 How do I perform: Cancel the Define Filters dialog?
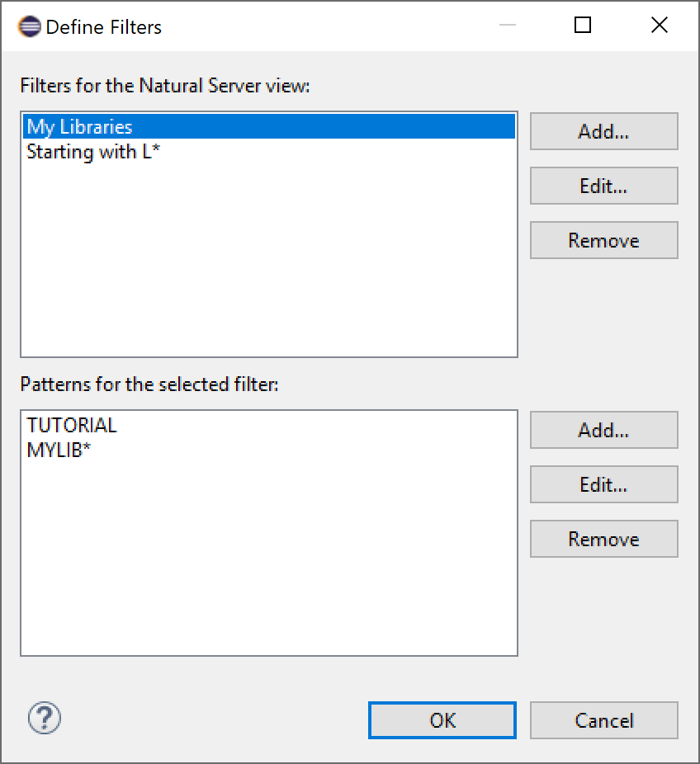(603, 719)
